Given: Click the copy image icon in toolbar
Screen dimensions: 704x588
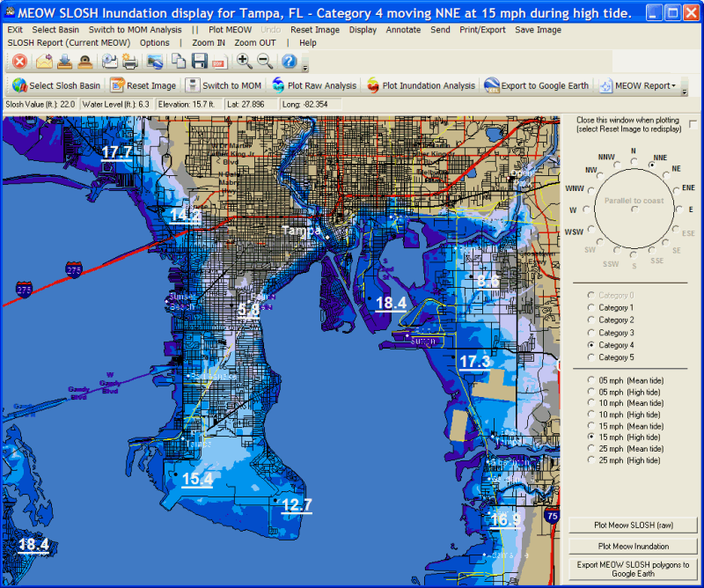Looking at the screenshot, I should click(179, 62).
